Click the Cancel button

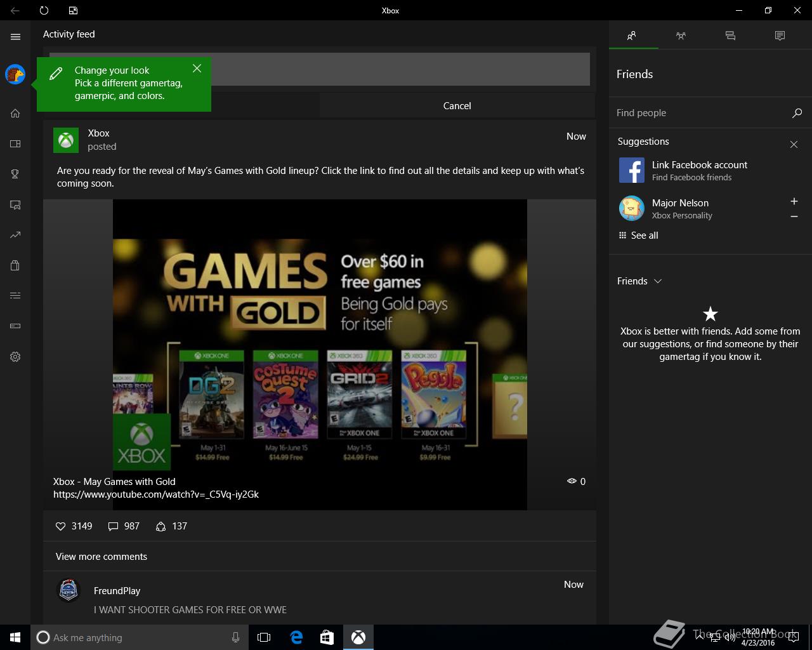point(457,106)
